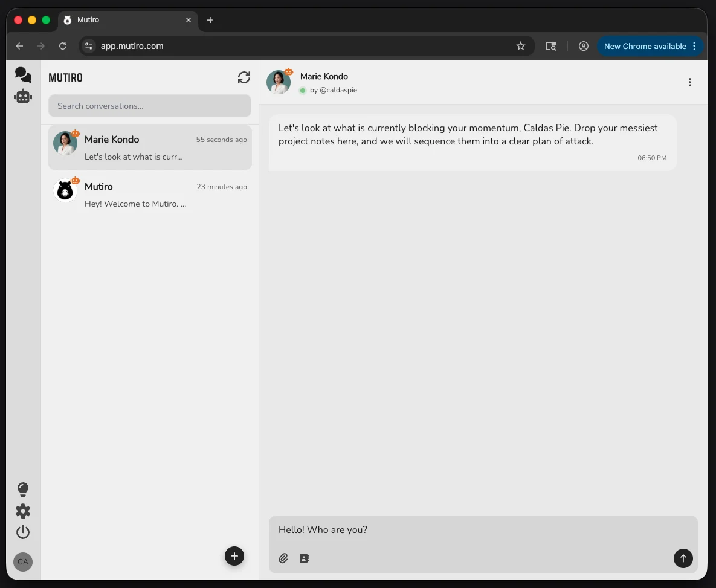This screenshot has width=716, height=588.
Task: Send the message with the arrow button
Action: 683,558
